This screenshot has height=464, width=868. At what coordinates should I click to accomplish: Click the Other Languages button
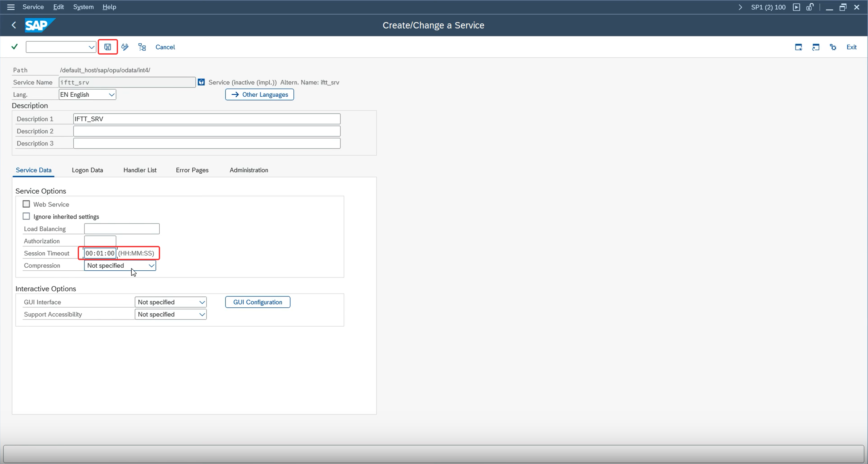[x=259, y=94]
